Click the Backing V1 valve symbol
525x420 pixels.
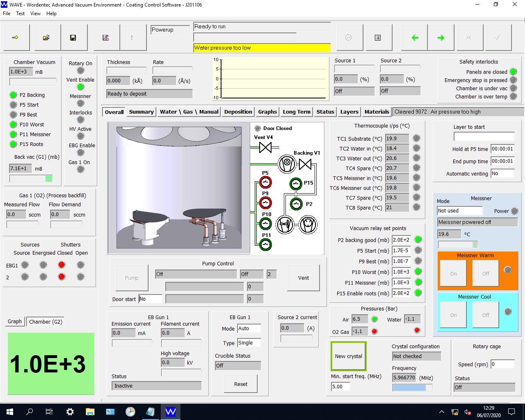click(305, 164)
